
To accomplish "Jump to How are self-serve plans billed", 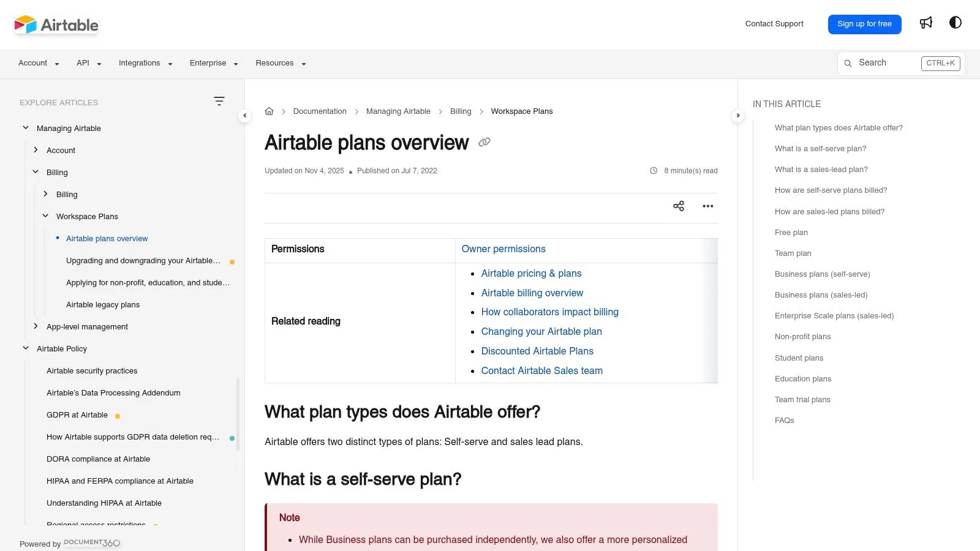I will 831,190.
